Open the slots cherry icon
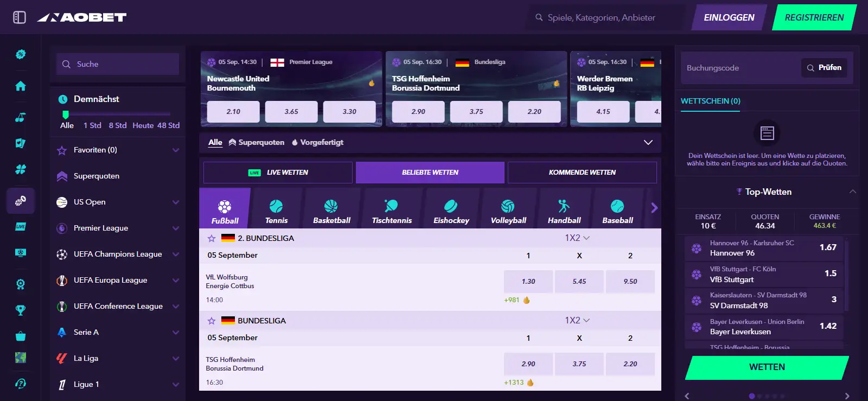Screen dimensions: 868x401 [x=21, y=117]
